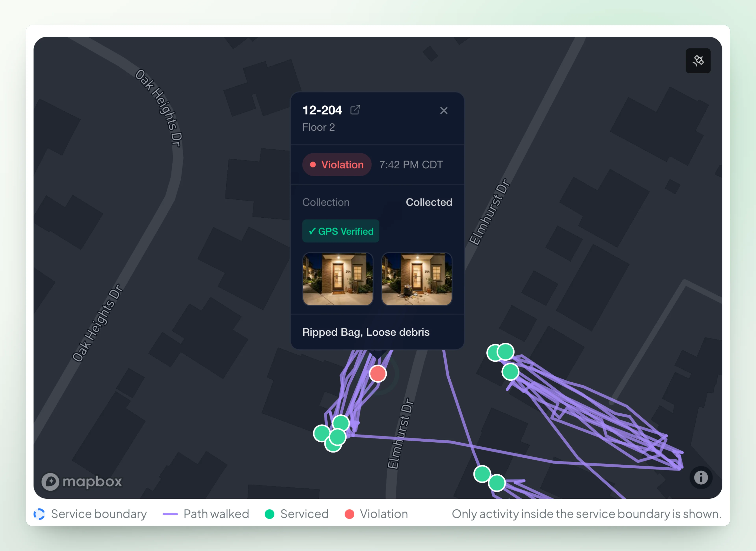Click the Collected status value
The height and width of the screenshot is (551, 756).
point(429,202)
